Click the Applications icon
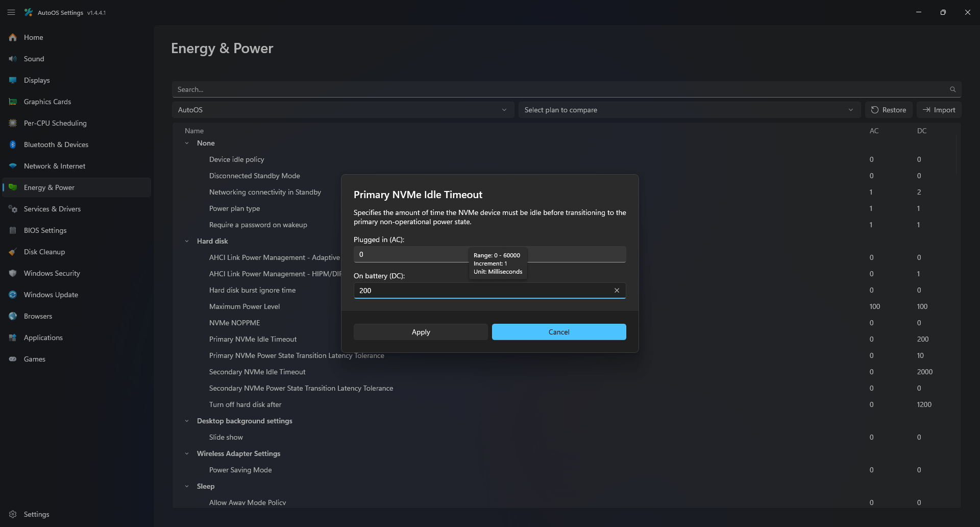The image size is (980, 527). click(13, 338)
